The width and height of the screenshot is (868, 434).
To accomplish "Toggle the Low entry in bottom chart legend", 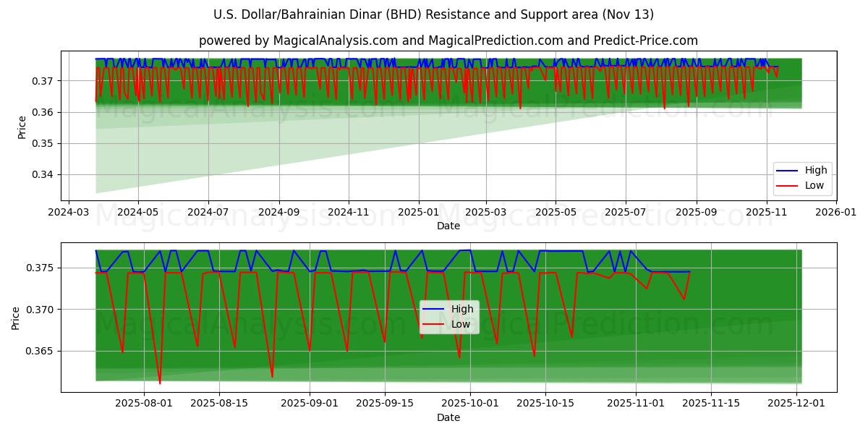I will point(461,324).
